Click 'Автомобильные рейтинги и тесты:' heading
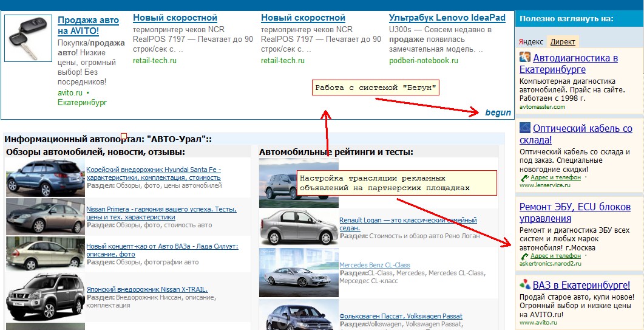The image size is (644, 330). coord(336,153)
